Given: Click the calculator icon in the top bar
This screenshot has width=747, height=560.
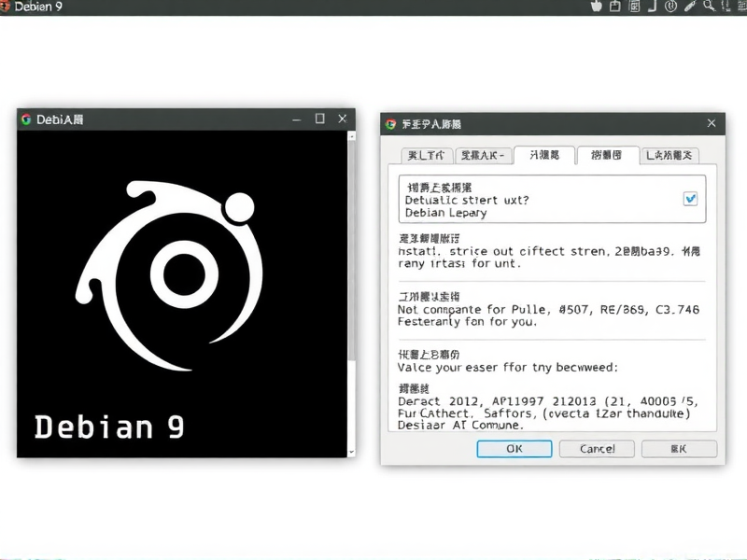Looking at the screenshot, I should coord(635,7).
